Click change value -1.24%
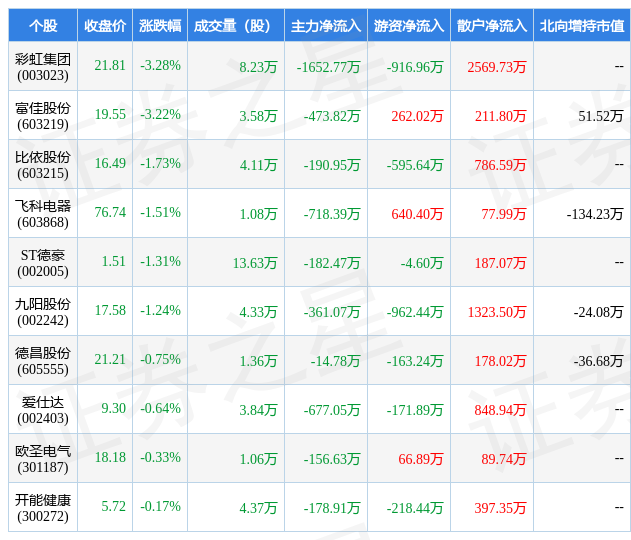The width and height of the screenshot is (631, 540). [x=160, y=311]
